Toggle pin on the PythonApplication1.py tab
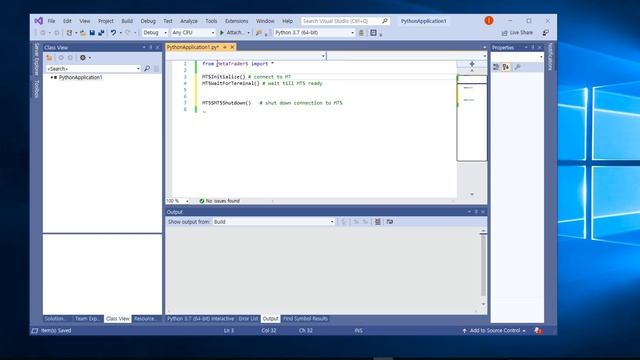Screen dimensions: 640x360 [x=224, y=47]
